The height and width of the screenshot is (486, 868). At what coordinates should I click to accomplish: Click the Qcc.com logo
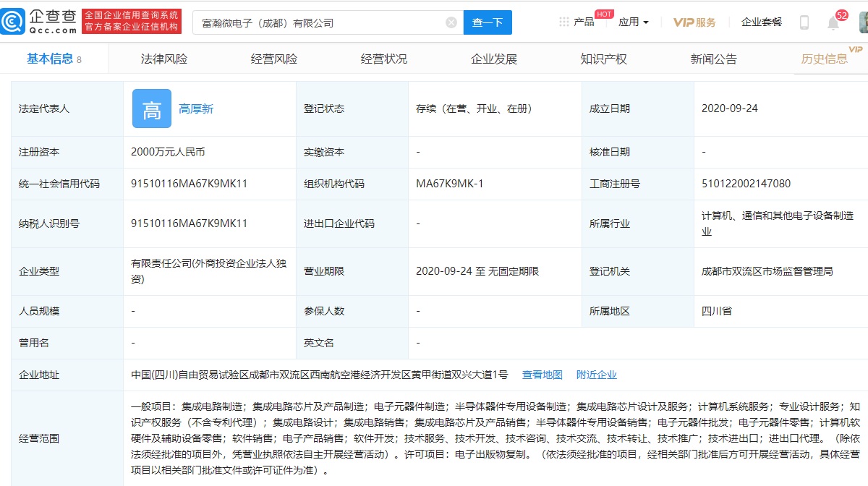[x=39, y=22]
